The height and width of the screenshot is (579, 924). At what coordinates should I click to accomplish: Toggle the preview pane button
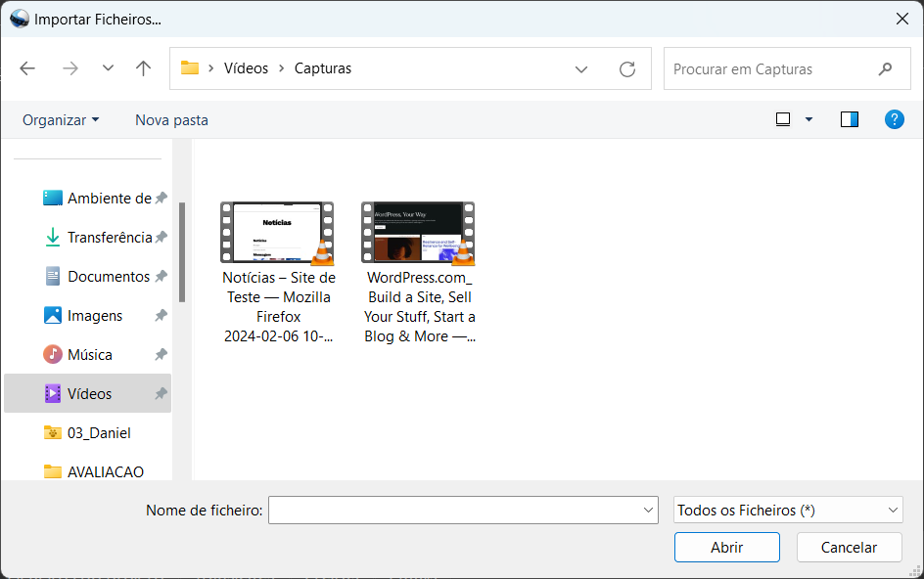pyautogui.click(x=849, y=119)
